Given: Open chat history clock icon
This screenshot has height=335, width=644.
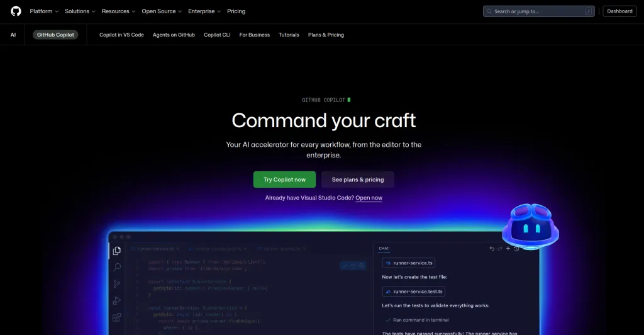Looking at the screenshot, I should 516,249.
